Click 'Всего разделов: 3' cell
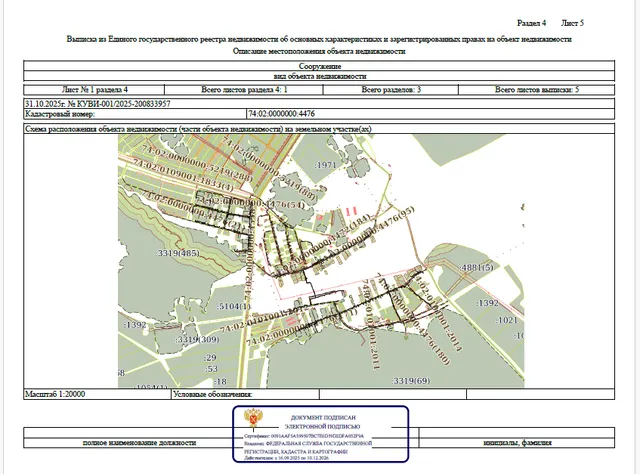 [391, 89]
